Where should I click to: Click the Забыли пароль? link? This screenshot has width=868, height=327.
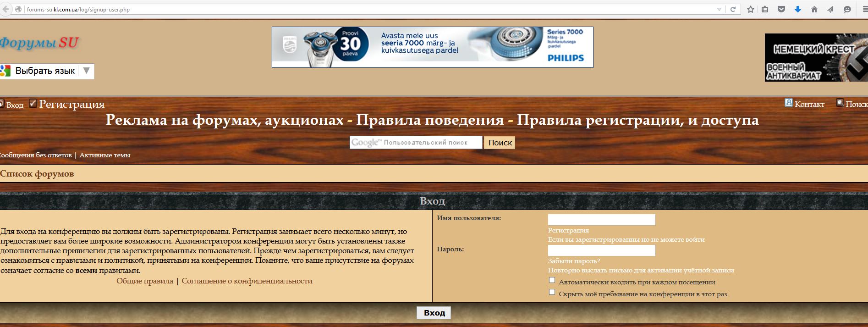tap(574, 261)
